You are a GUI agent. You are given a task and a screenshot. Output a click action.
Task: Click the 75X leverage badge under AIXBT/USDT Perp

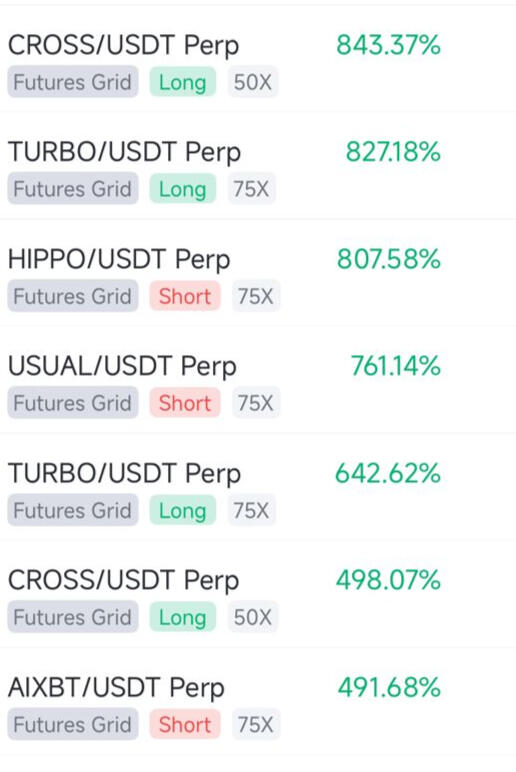[256, 725]
